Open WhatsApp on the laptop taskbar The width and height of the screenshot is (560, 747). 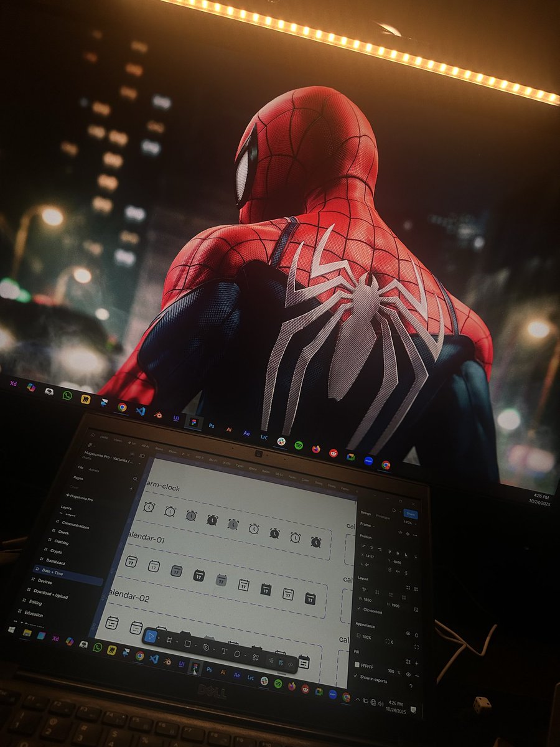(98, 647)
